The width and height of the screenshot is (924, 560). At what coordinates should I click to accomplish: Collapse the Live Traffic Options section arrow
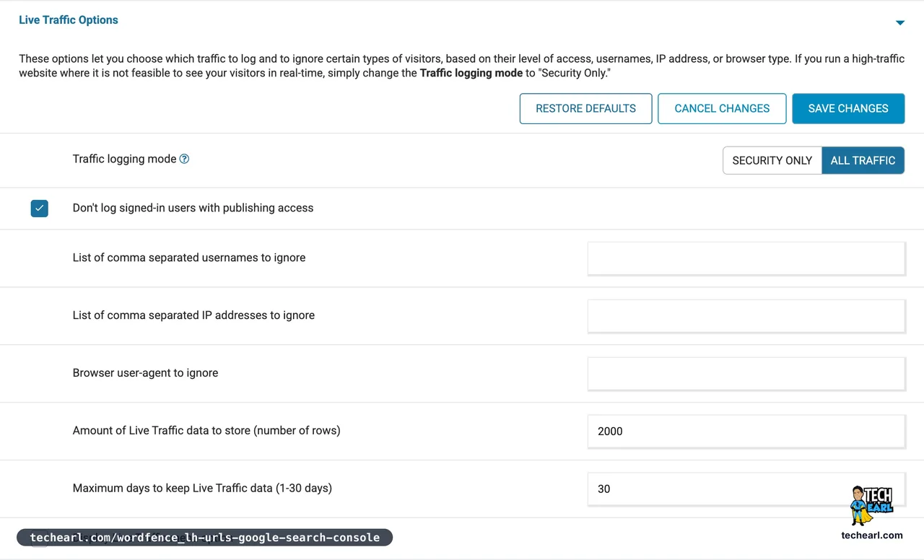tap(899, 22)
